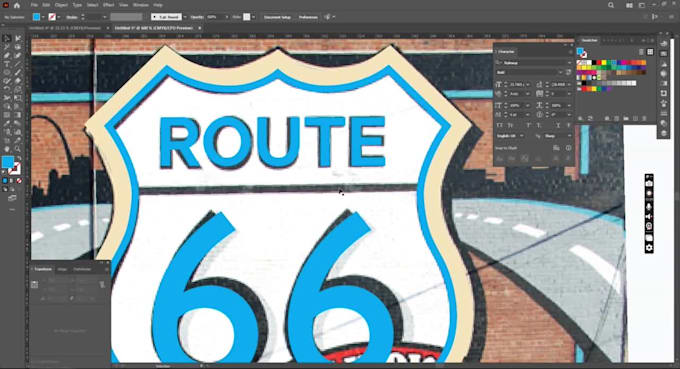This screenshot has width=680, height=369.
Task: Open the Arrange Documents icon in the top bar
Action: 629,5
